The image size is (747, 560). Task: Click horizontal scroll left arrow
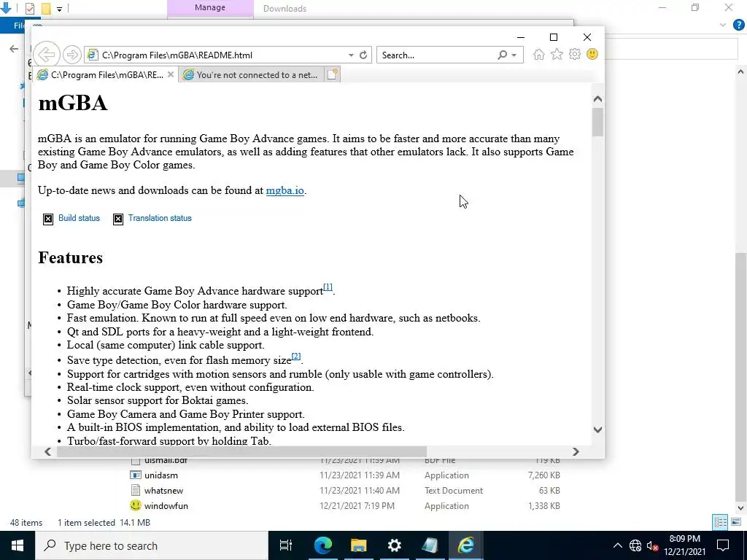(x=47, y=451)
